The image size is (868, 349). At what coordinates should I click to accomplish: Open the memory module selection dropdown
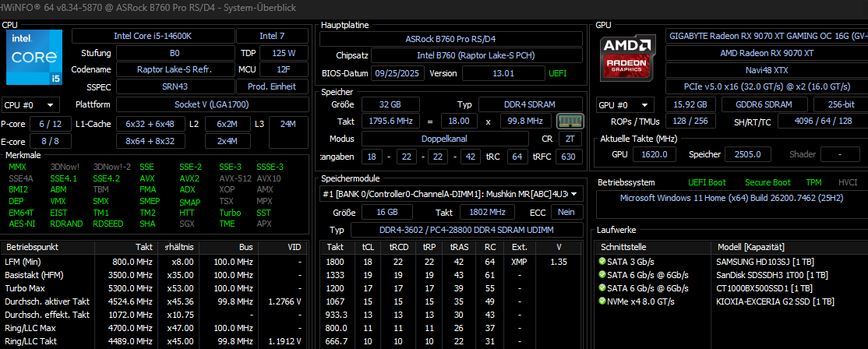(x=451, y=193)
